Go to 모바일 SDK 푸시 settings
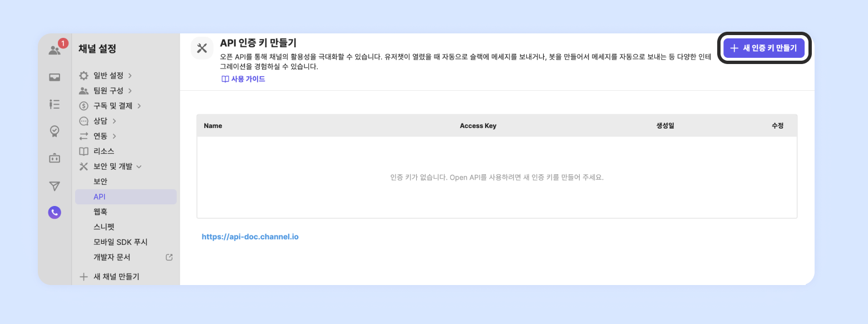The height and width of the screenshot is (324, 868). coord(121,242)
